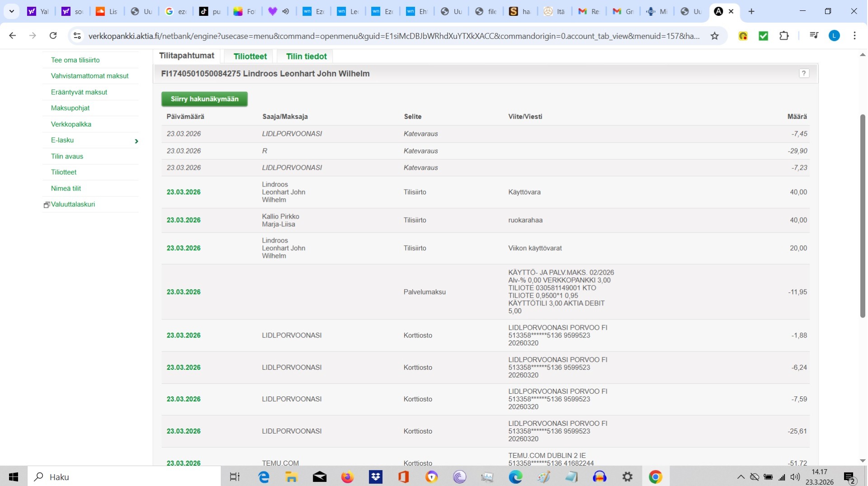
Task: Click the Haku taskbar search field
Action: coord(124,477)
